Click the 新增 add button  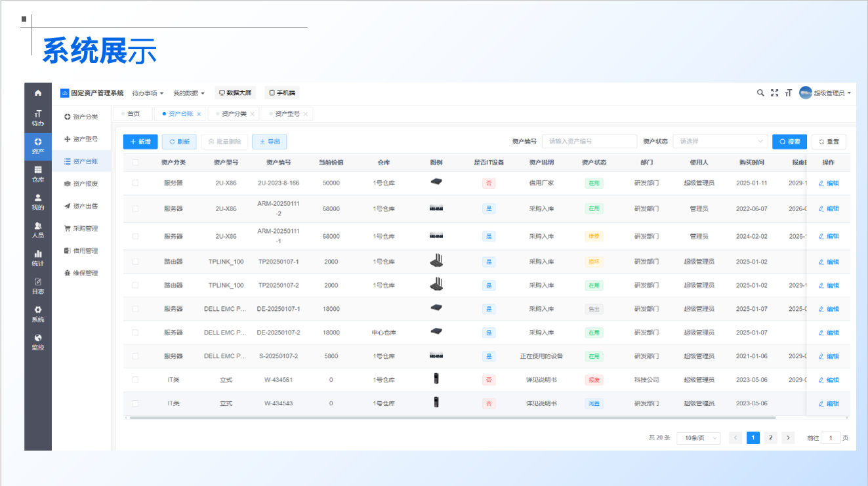pos(140,142)
